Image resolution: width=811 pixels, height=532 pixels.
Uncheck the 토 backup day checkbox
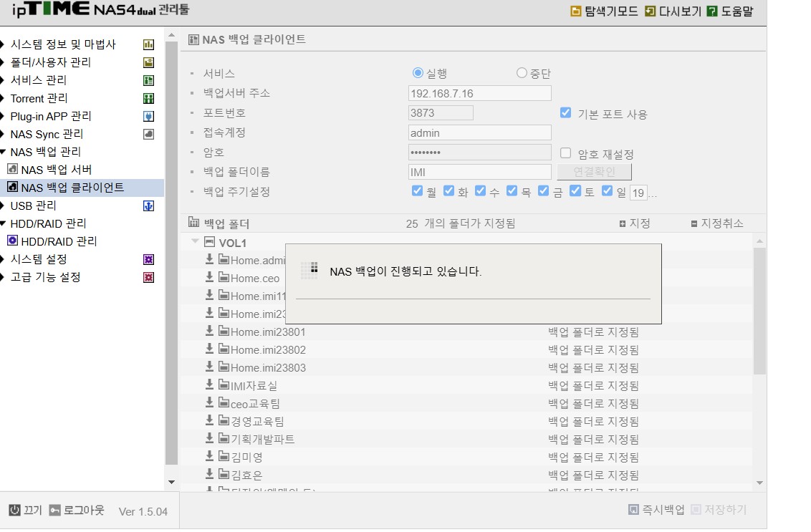[575, 190]
